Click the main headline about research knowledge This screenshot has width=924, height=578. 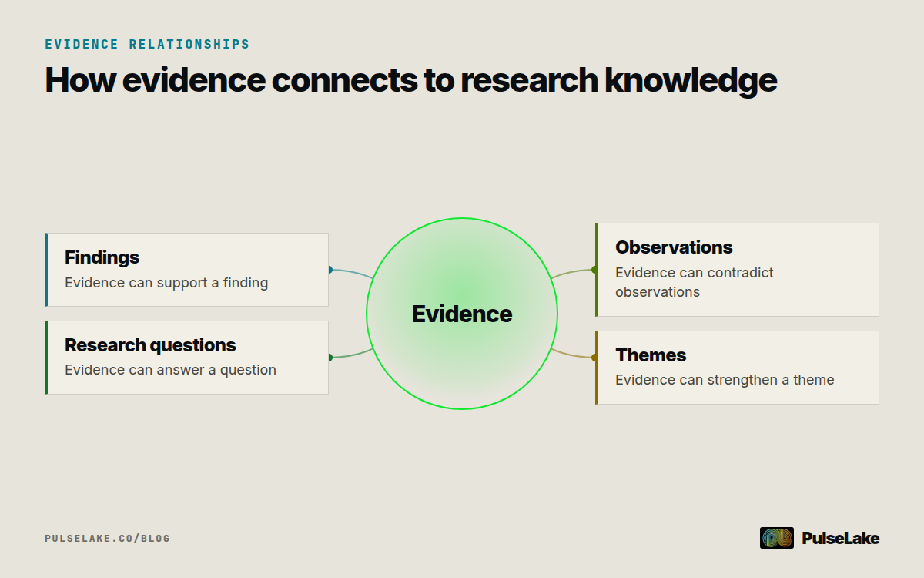tap(410, 81)
